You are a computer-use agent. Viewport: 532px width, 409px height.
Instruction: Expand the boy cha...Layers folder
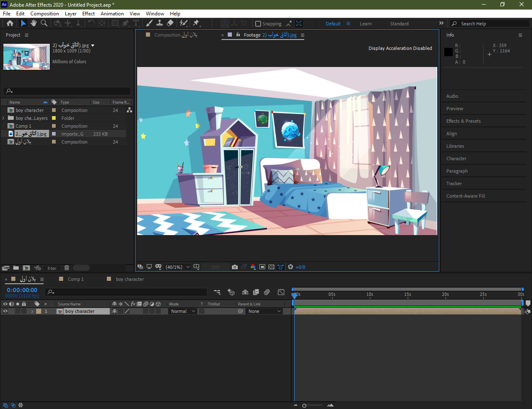(3, 118)
